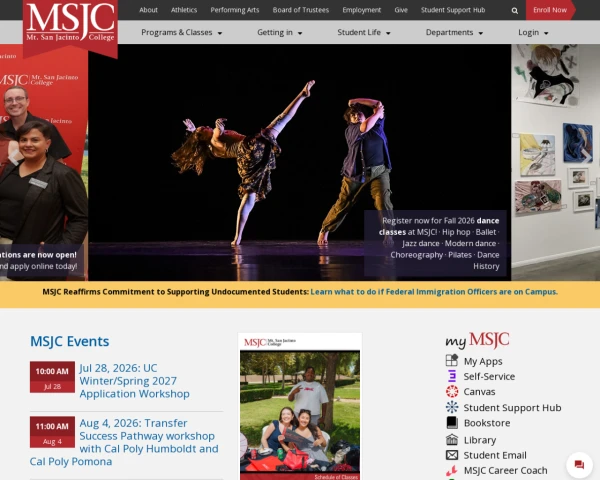Viewport: 600px width, 480px height.
Task: Show the art gallery slide on right
Action: pos(556,162)
